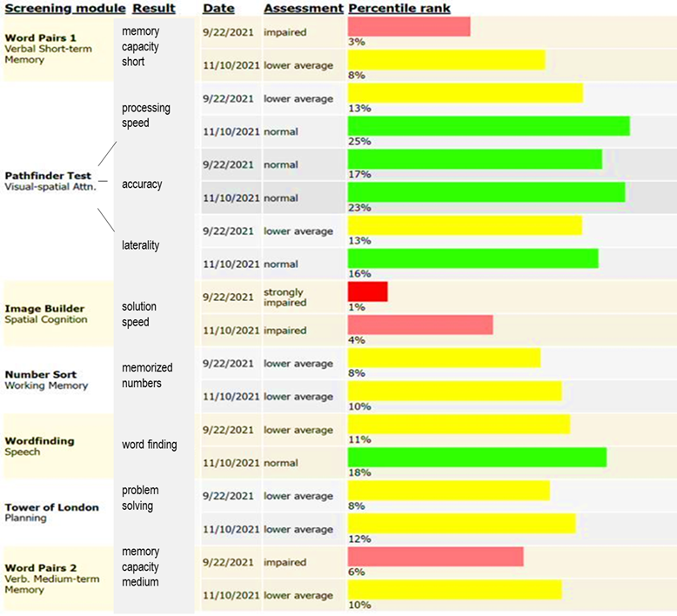Click the Screening module column header
This screenshot has height=616, width=677.
[x=66, y=9]
